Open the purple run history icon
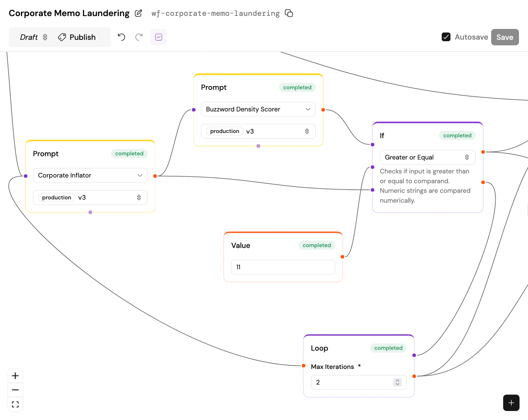Screen dimensions: 528x420 (159, 37)
